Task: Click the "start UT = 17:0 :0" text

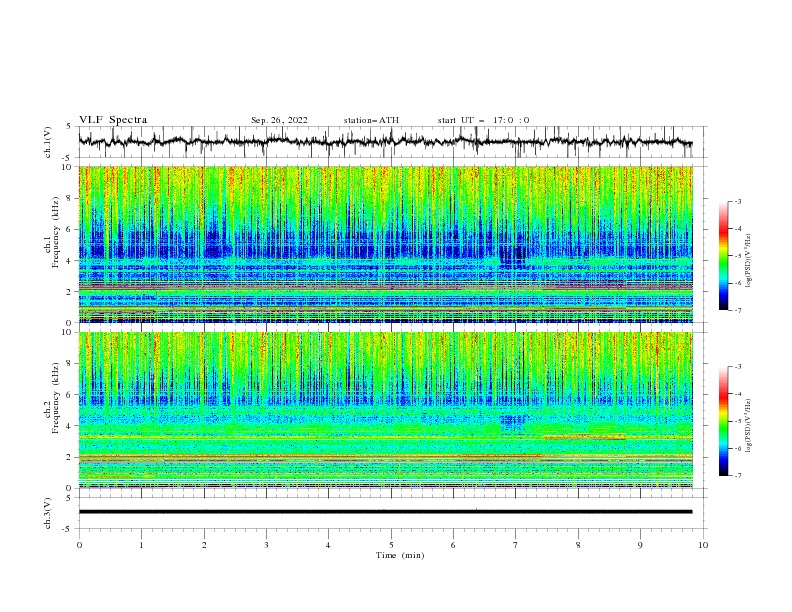Action: coord(483,120)
